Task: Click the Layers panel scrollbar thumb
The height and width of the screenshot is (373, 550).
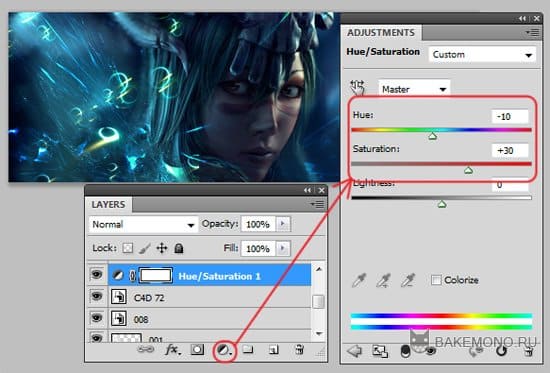Action: coord(318,302)
